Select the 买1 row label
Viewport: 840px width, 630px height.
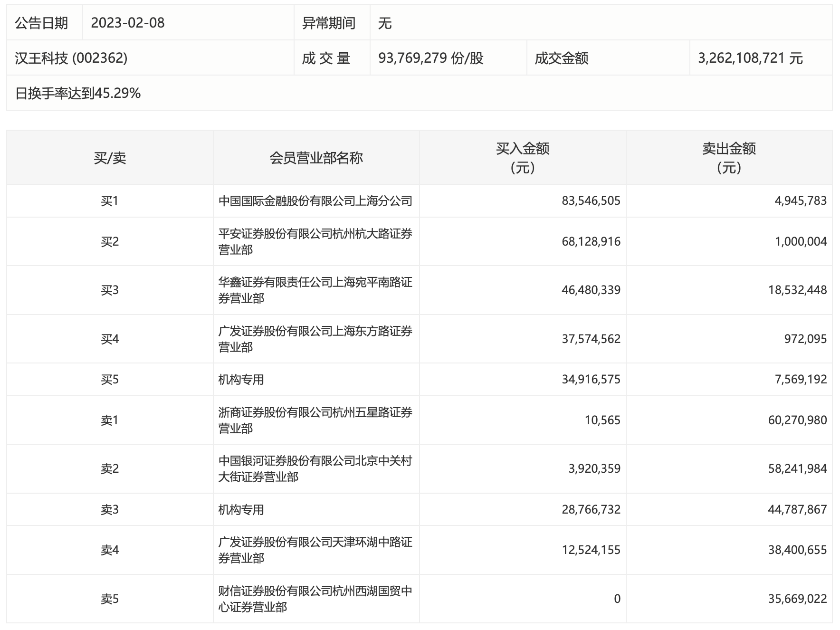tap(110, 201)
